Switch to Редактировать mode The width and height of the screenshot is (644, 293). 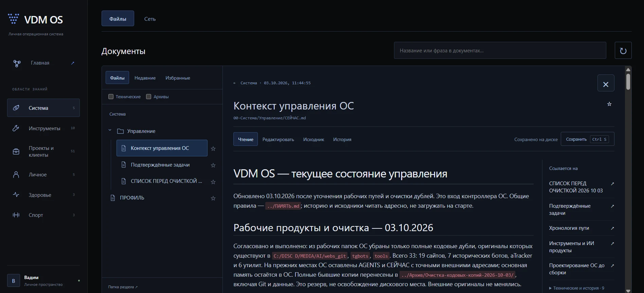[278, 139]
